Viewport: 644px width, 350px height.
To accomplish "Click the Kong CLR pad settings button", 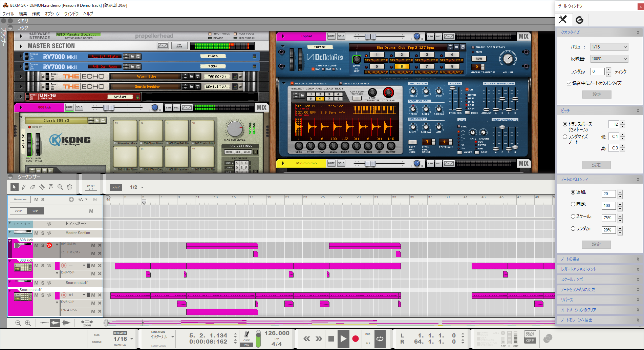I will [x=238, y=152].
